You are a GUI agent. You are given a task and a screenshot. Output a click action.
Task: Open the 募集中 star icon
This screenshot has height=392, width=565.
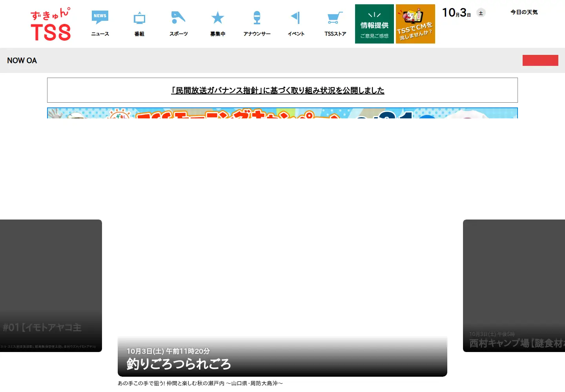coord(218,24)
